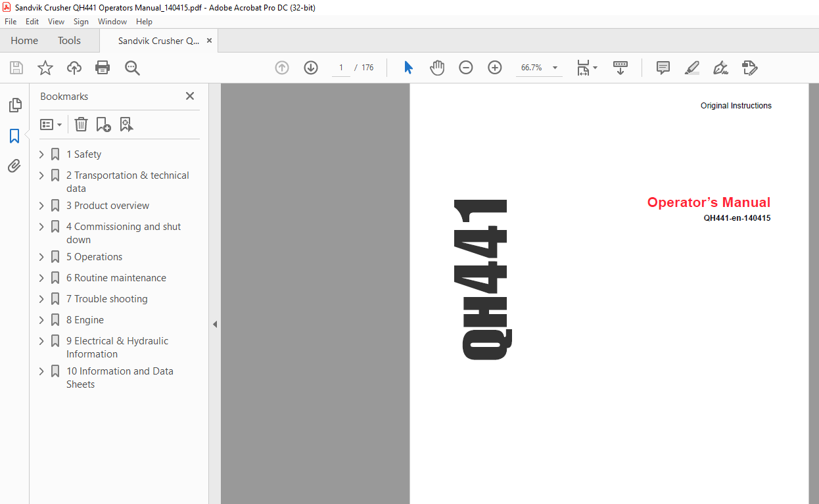Click the 66.7% zoom value field
Screen dimensions: 819x504
tap(531, 68)
